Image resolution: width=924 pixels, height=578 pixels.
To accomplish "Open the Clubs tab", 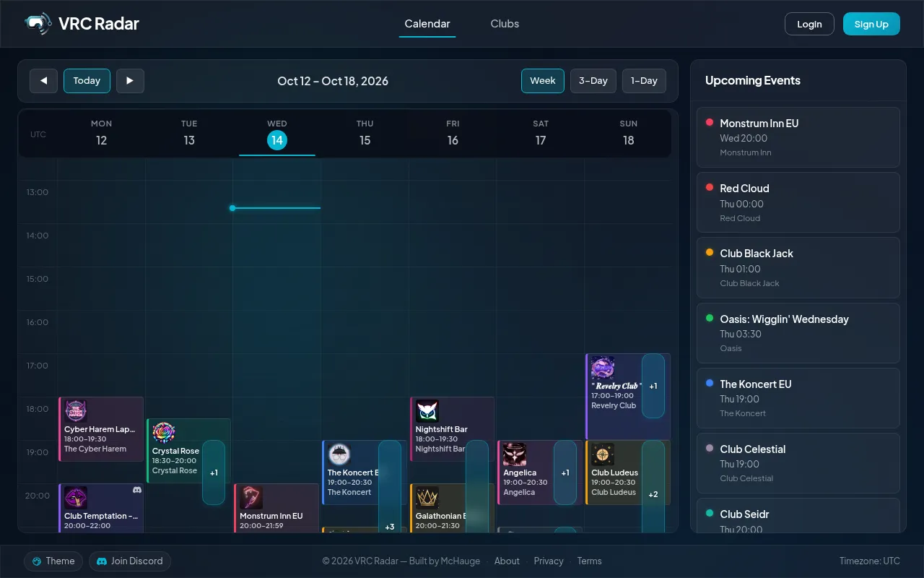I will [x=505, y=24].
